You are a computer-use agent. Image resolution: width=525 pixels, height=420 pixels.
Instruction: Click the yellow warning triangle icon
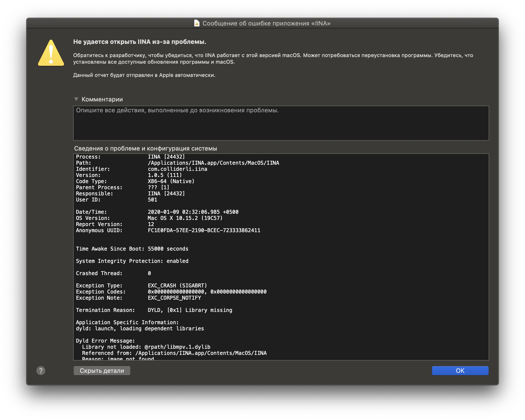click(51, 53)
